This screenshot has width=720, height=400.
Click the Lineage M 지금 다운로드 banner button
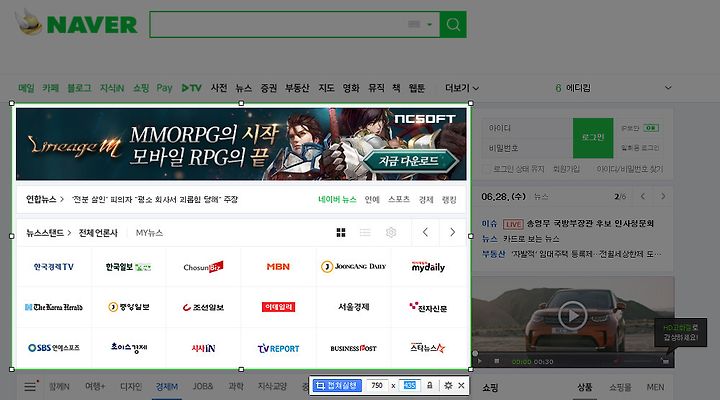tap(410, 161)
